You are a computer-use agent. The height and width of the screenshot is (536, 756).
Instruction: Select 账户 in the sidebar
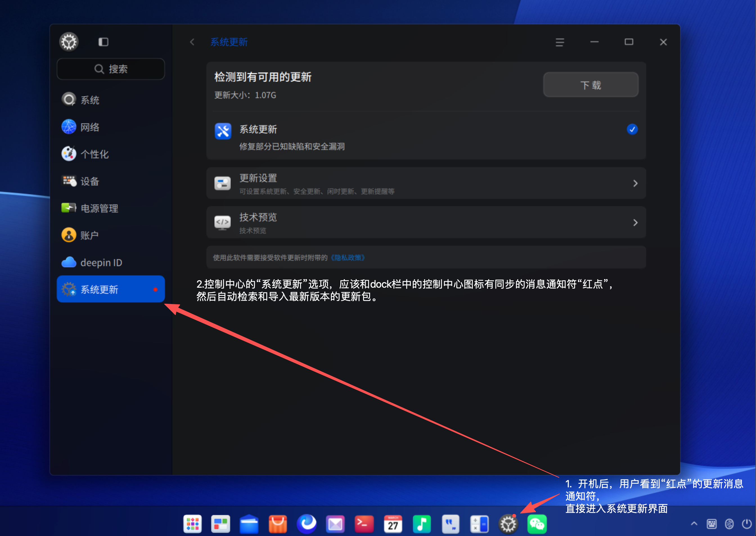111,235
